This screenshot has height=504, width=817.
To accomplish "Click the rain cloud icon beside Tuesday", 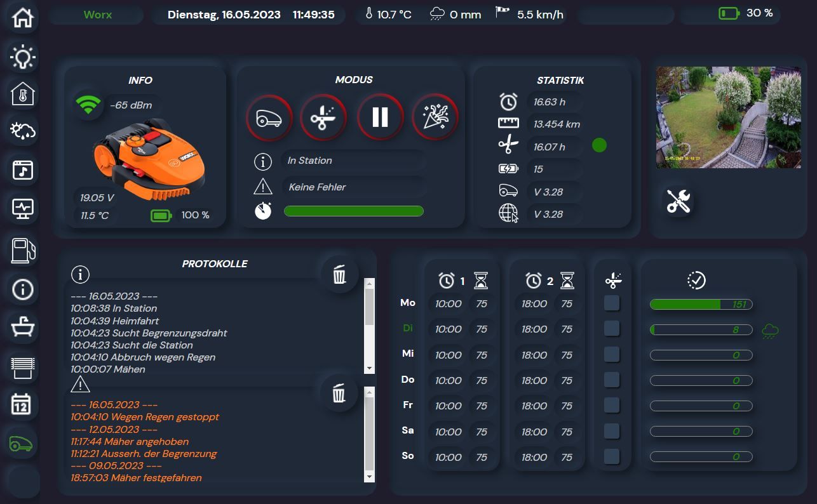I will (770, 330).
